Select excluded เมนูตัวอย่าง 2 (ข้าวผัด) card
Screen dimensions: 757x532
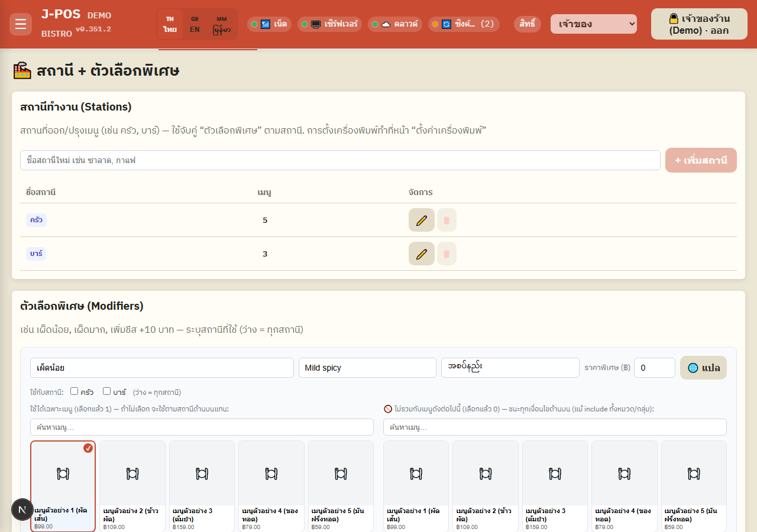click(486, 486)
